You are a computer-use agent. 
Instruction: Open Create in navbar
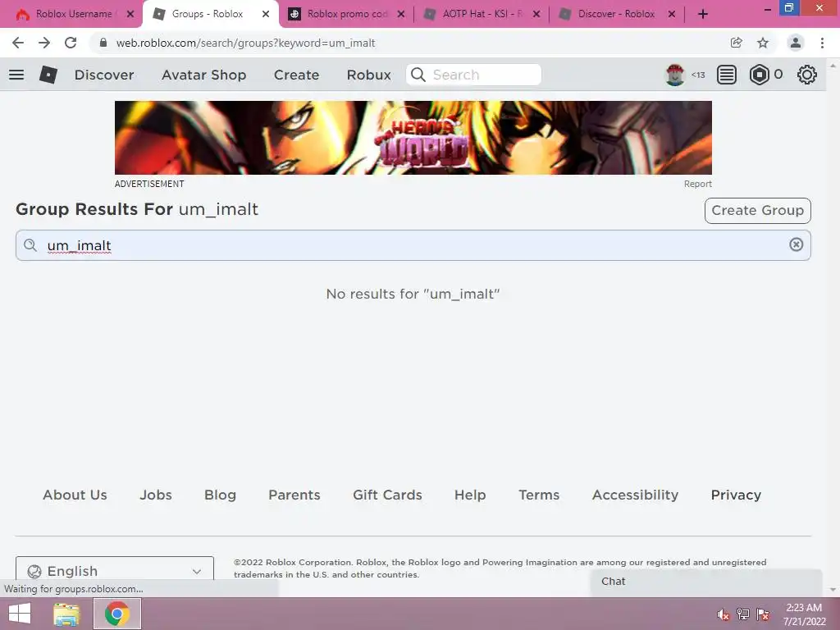click(296, 75)
